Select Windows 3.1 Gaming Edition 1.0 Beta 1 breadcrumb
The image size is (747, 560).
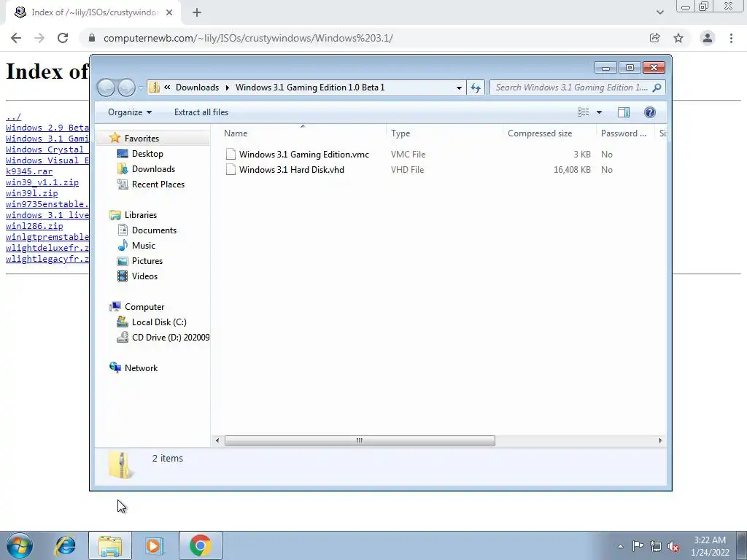point(309,87)
